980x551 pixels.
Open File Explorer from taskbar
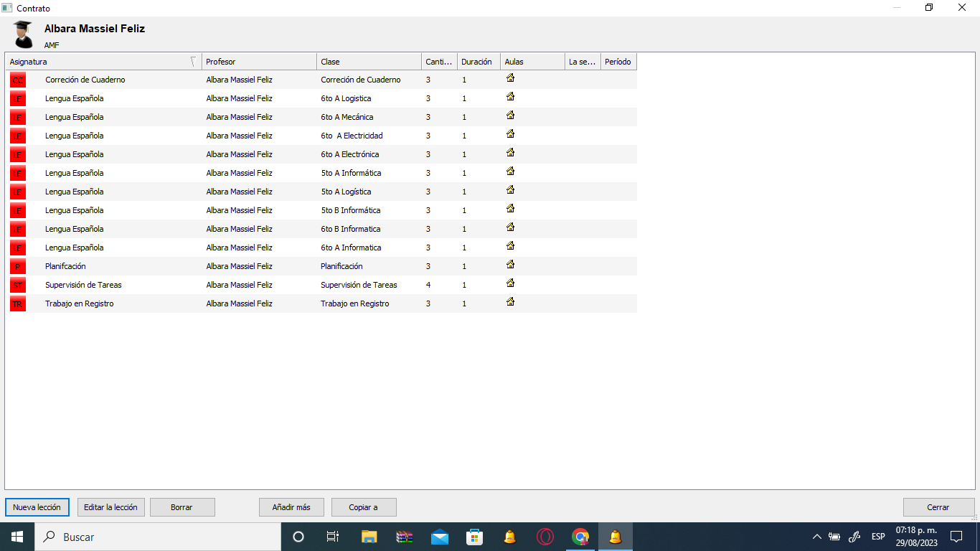tap(369, 537)
